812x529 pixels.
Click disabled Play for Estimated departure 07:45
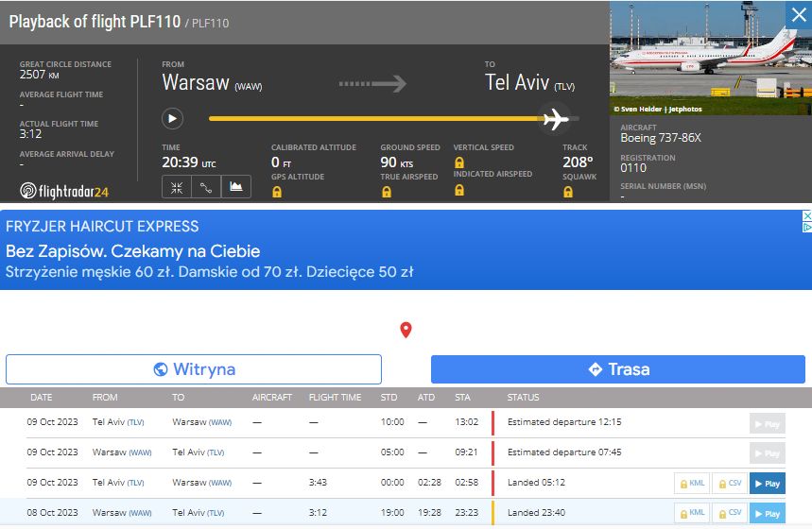768,453
